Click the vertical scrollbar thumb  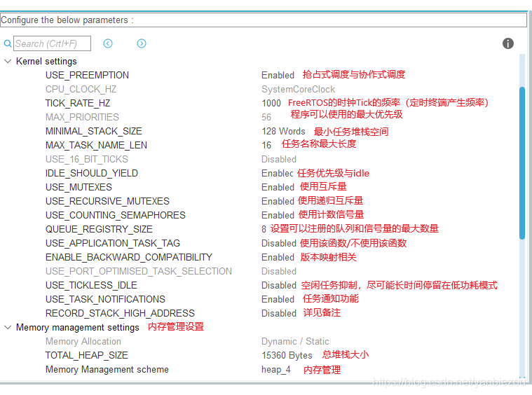point(522,163)
